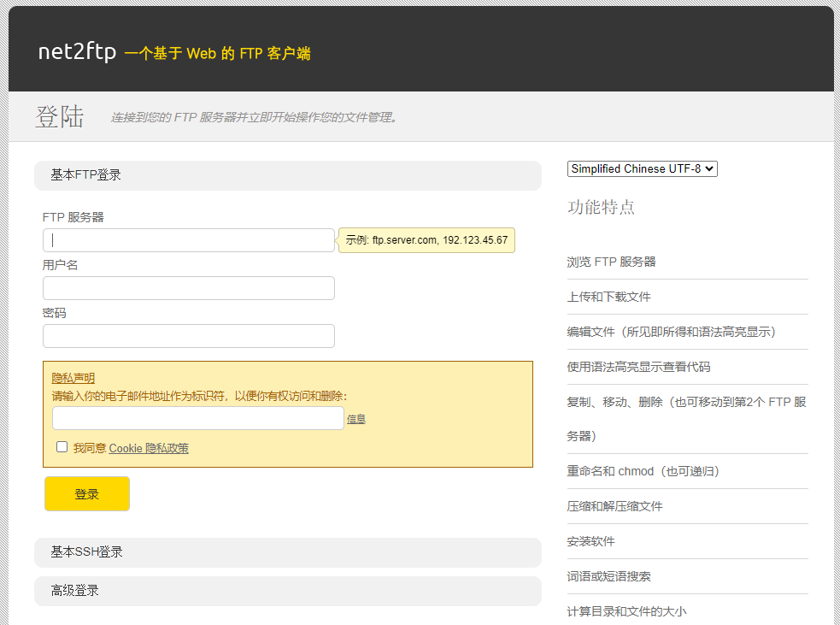
Task: Open the Simplified Chinese UTF-8 language dropdown
Action: pos(643,168)
